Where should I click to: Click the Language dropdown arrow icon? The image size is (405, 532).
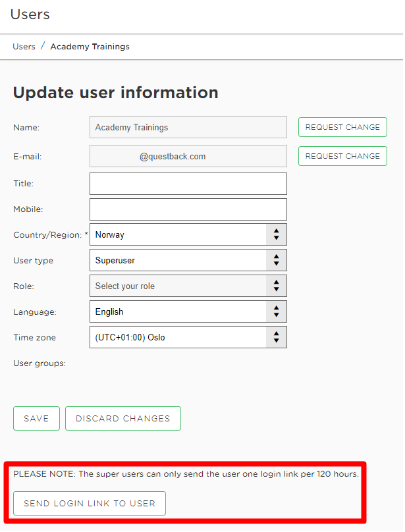click(277, 311)
